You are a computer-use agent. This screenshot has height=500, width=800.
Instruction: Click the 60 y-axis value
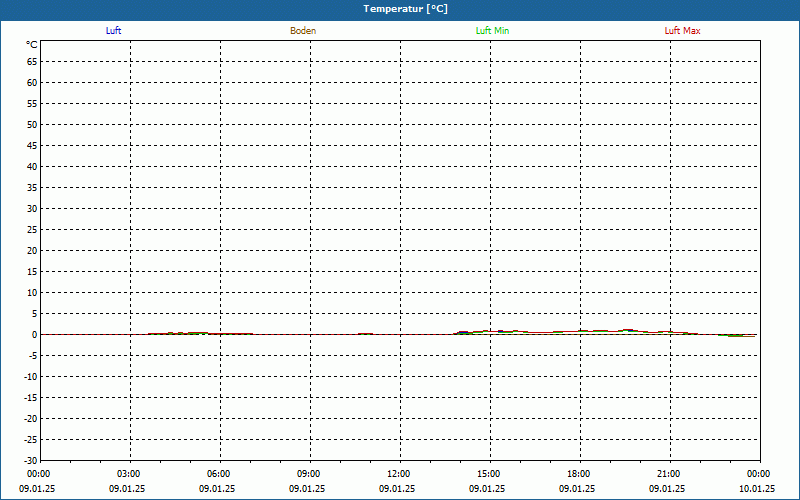click(x=33, y=83)
